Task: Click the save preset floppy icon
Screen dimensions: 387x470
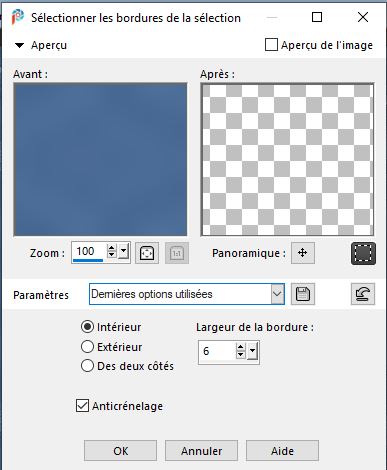Action: [303, 294]
